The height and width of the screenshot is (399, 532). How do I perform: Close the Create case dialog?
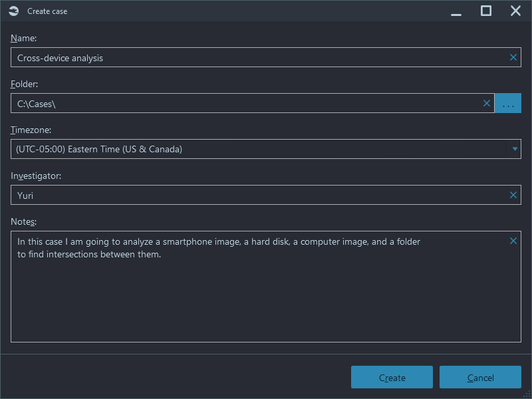pos(515,11)
